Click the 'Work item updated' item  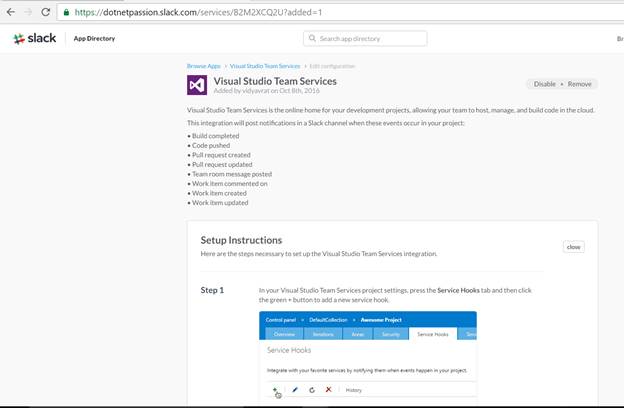(x=220, y=203)
